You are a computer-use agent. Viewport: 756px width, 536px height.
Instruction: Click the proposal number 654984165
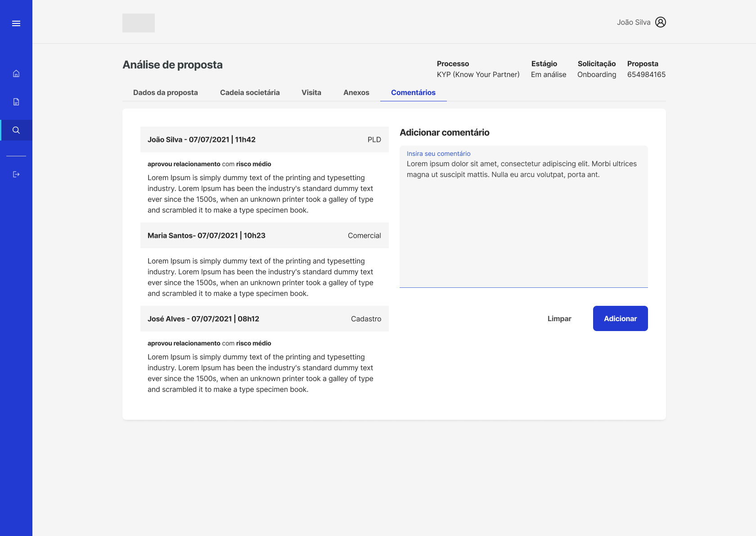(646, 75)
